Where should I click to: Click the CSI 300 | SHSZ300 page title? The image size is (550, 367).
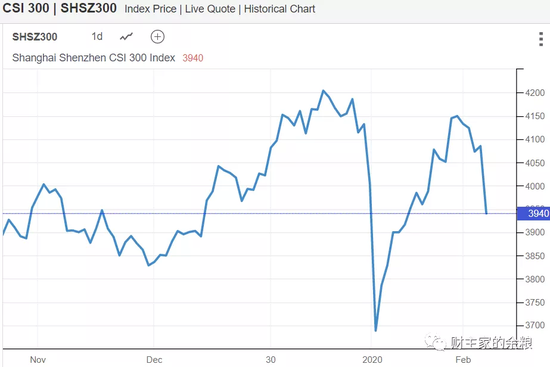coord(59,8)
